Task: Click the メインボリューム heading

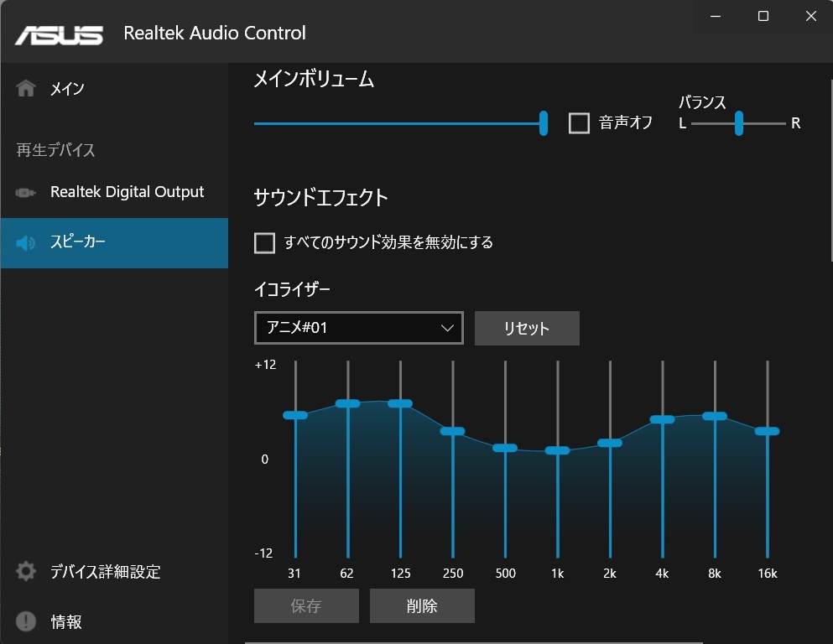Action: (x=314, y=79)
